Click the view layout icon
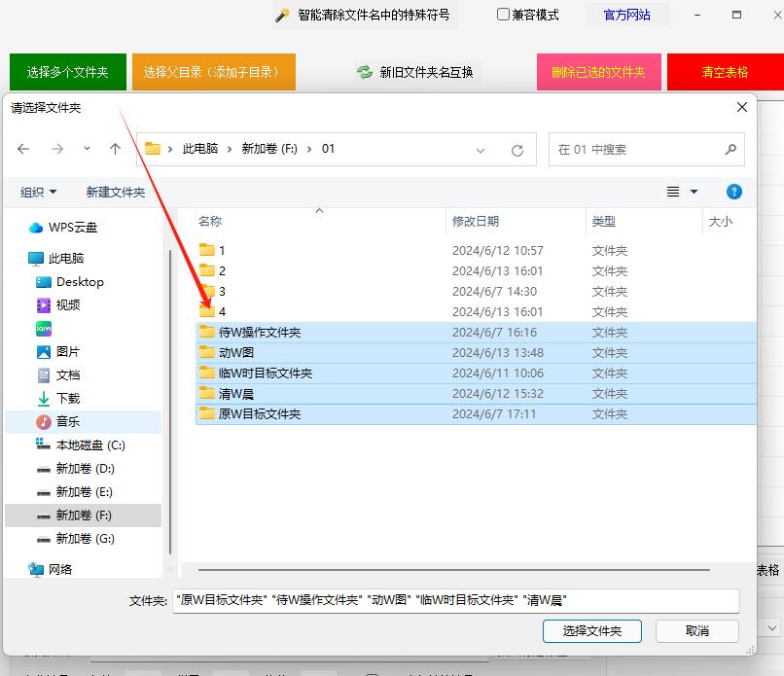The width and height of the screenshot is (784, 676). [673, 192]
